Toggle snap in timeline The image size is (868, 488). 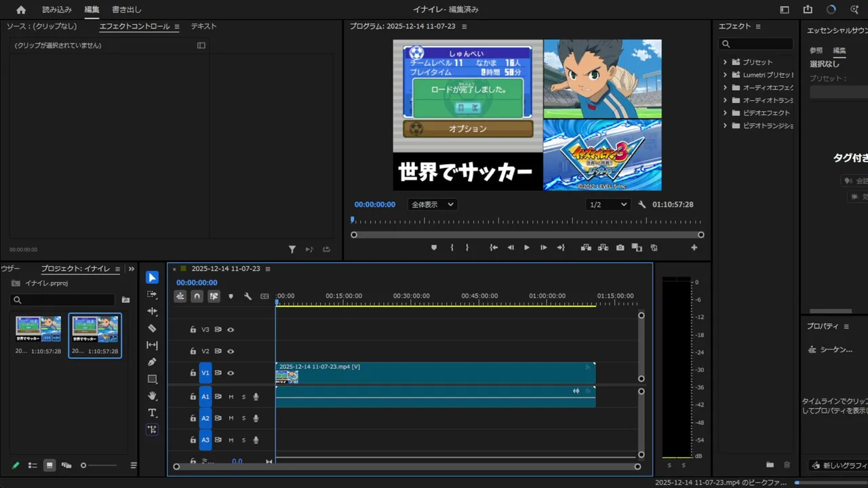point(197,296)
